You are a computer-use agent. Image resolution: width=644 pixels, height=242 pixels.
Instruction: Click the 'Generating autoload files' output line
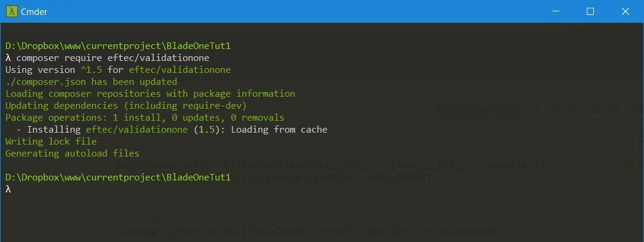point(72,154)
